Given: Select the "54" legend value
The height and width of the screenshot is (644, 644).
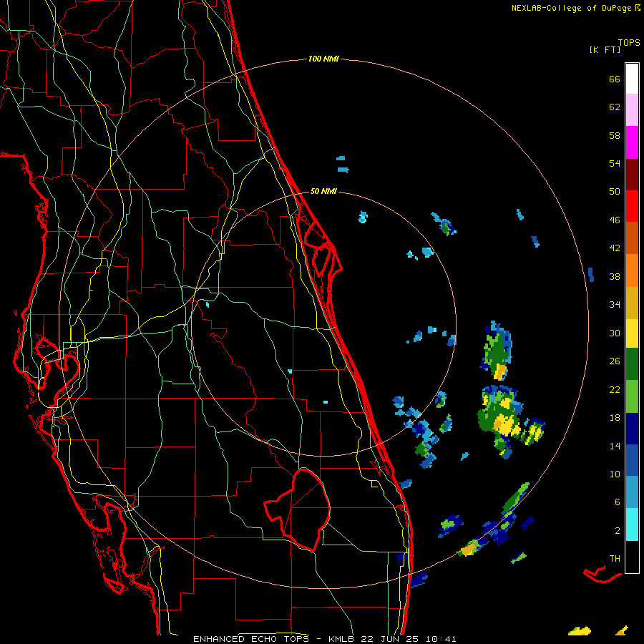Looking at the screenshot, I should tap(615, 163).
